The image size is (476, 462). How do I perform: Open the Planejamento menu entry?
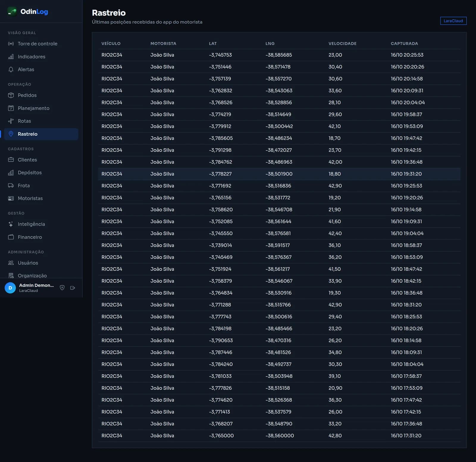pyautogui.click(x=41, y=108)
